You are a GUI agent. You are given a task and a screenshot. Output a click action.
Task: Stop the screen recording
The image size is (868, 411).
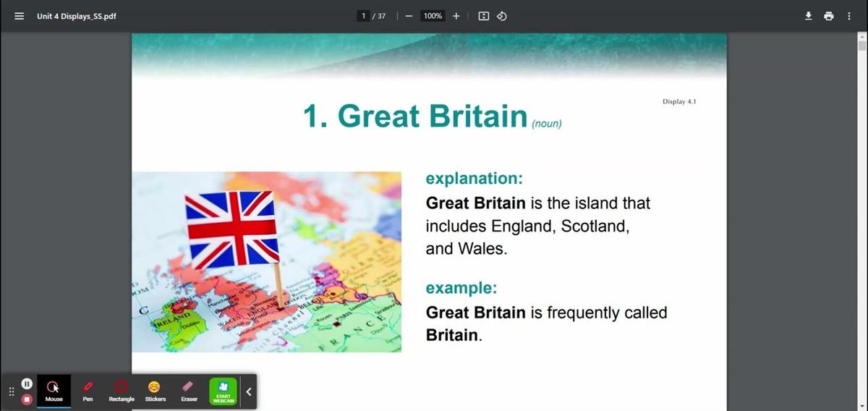pos(26,399)
